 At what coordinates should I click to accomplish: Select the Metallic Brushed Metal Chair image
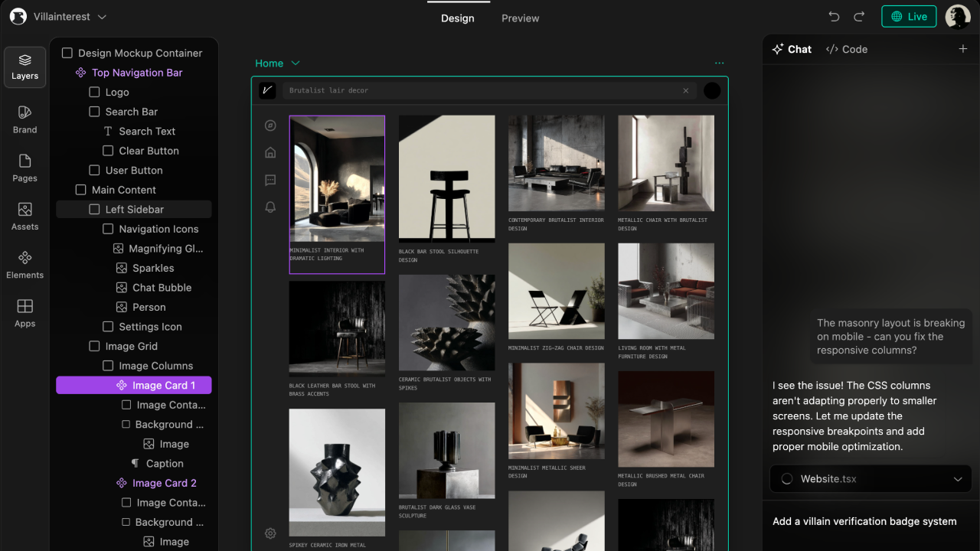click(x=666, y=419)
